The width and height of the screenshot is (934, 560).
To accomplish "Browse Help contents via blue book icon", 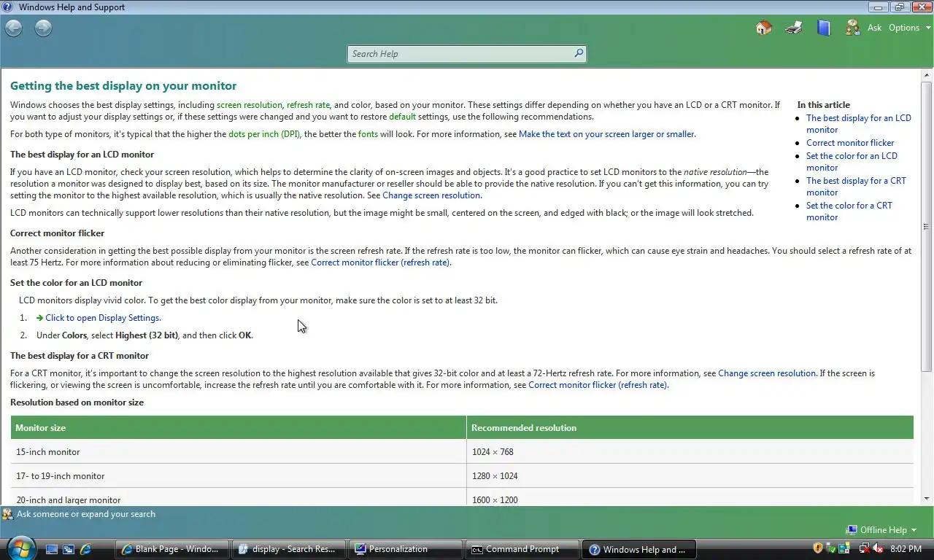I will pos(824,28).
